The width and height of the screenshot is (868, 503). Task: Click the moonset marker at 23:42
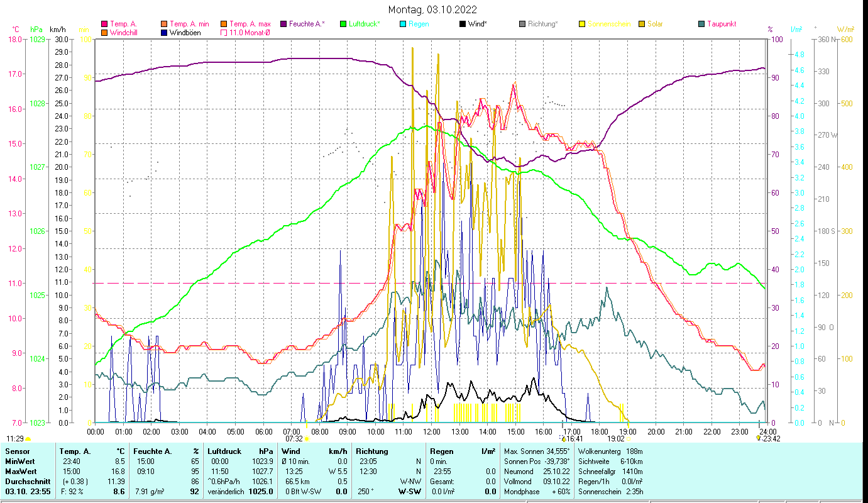758,439
